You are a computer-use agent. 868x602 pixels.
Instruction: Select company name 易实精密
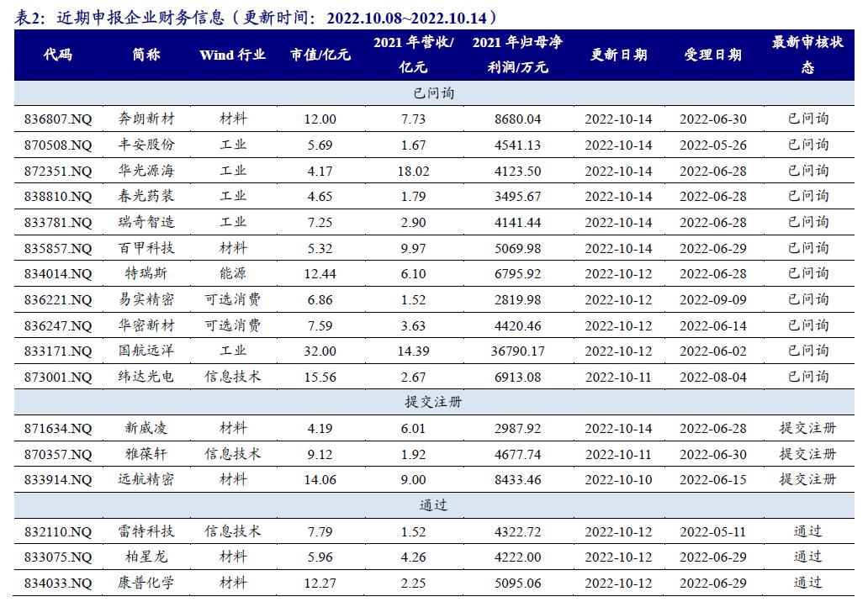[x=146, y=299]
